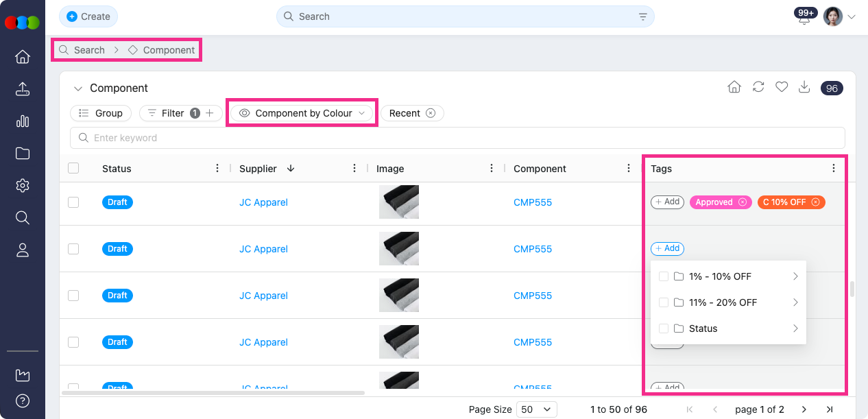This screenshot has height=419, width=868.
Task: Expand the 11% - 20% OFF tag folder
Action: coord(795,302)
